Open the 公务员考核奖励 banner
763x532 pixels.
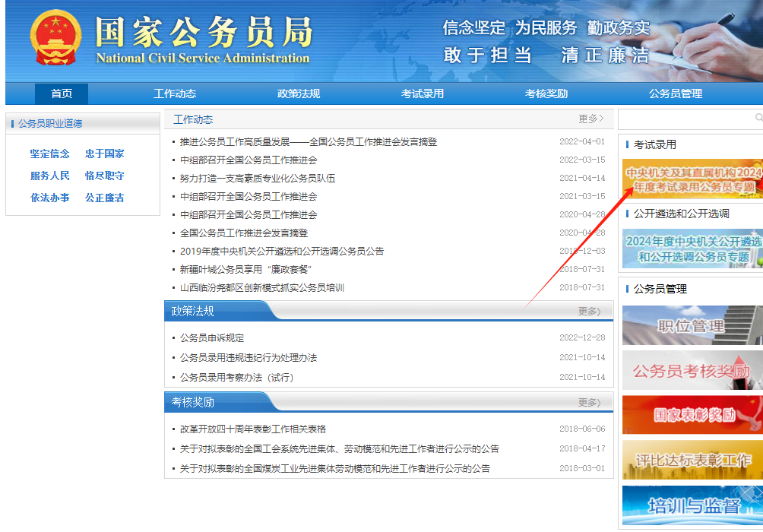(692, 370)
